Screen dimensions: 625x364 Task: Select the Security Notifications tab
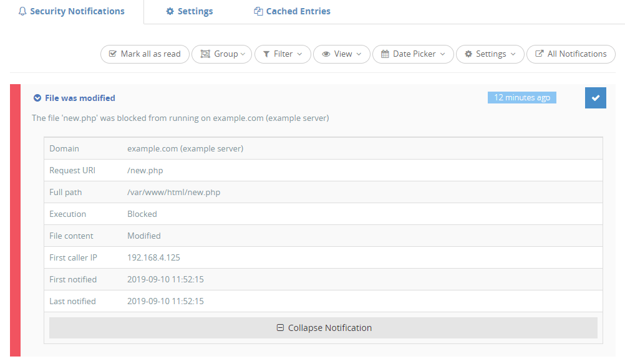click(72, 11)
